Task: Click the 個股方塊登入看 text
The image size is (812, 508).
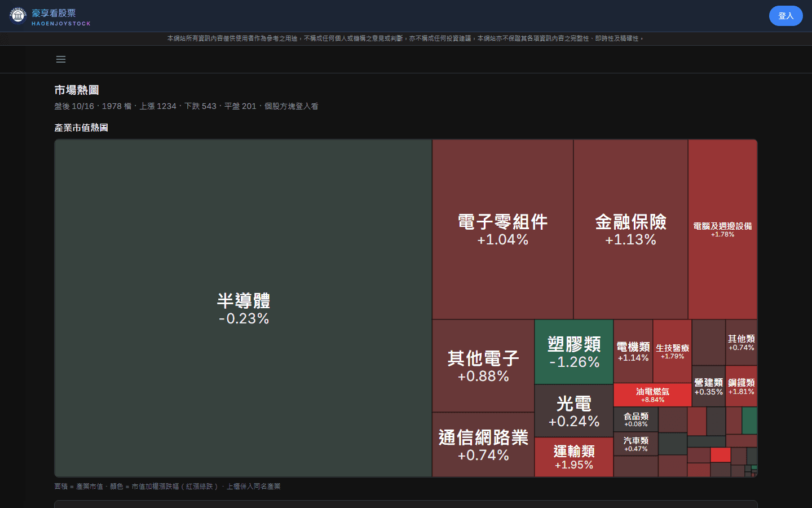Action: (x=292, y=106)
